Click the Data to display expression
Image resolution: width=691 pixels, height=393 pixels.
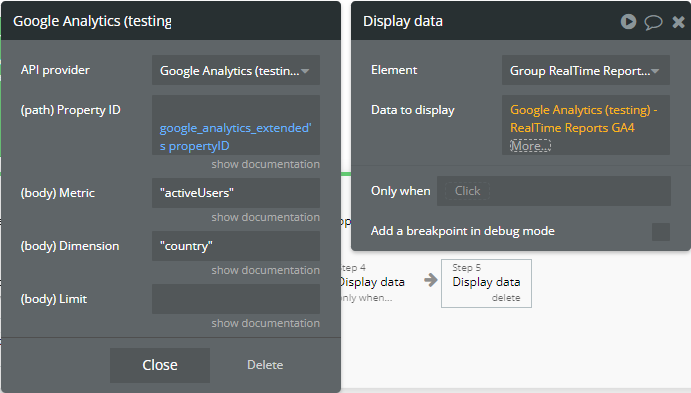point(583,119)
